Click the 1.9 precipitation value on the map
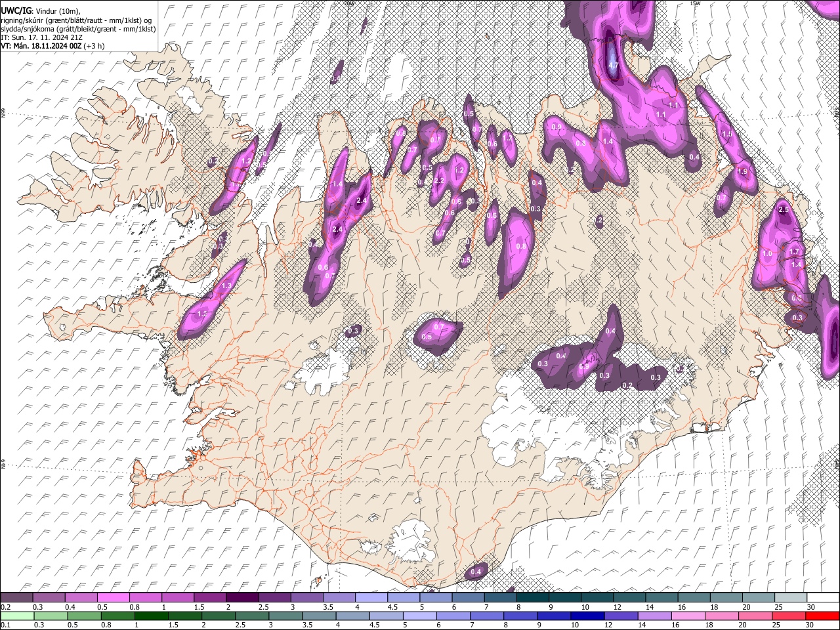Image resolution: width=840 pixels, height=630 pixels. (x=742, y=171)
